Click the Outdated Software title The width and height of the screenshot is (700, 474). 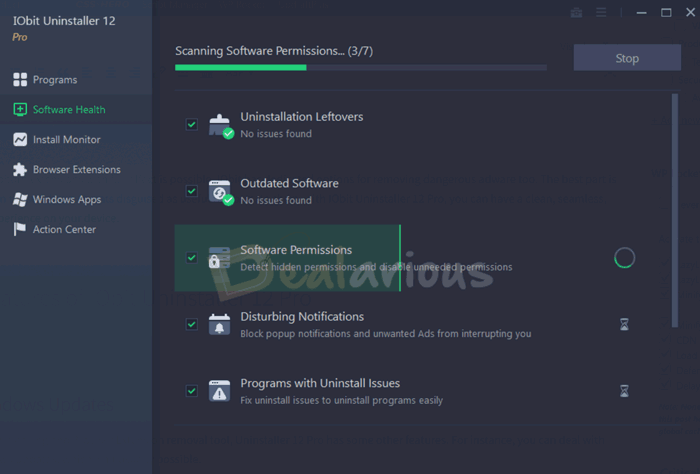[289, 183]
